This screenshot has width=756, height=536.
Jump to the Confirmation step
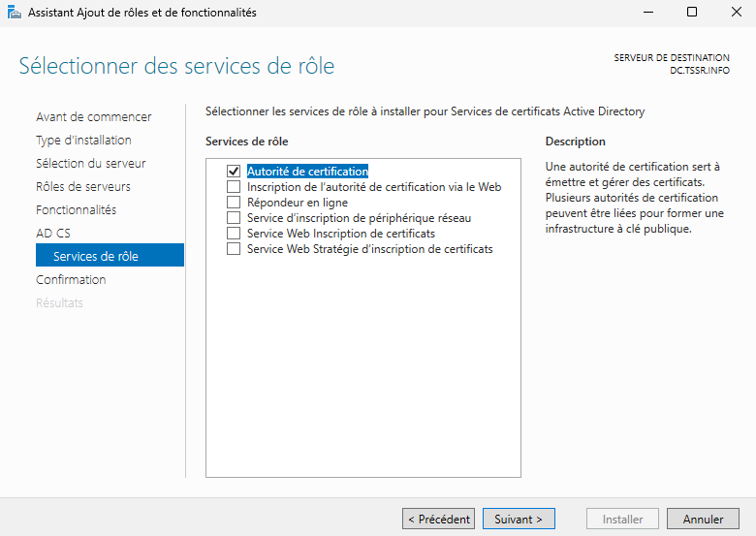tap(71, 280)
